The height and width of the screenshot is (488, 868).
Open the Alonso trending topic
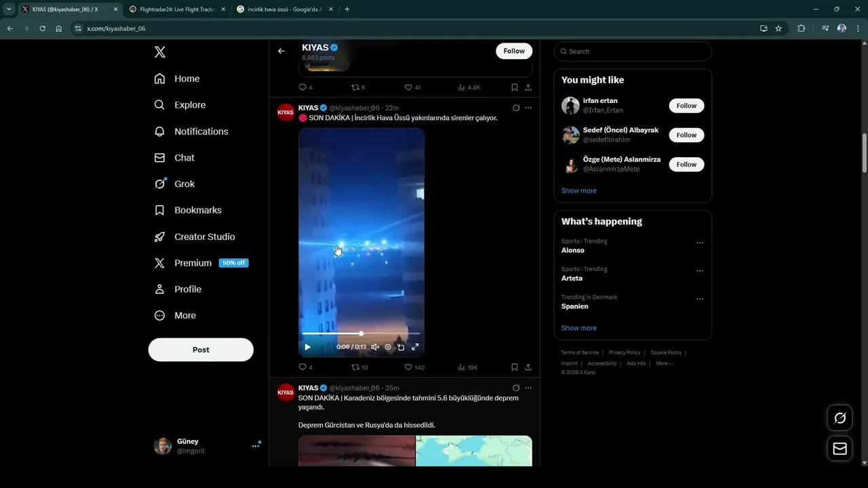572,250
